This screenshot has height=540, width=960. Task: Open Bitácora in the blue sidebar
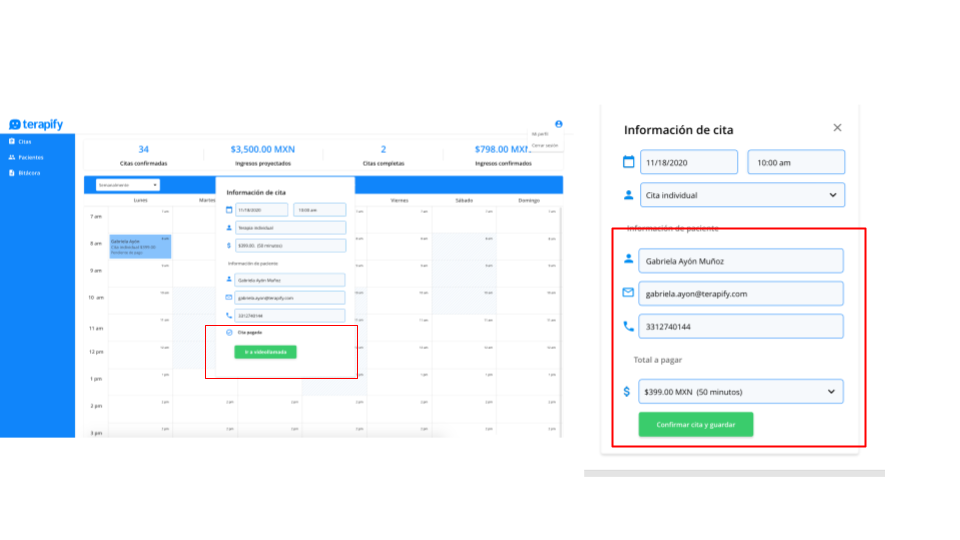tap(24, 173)
